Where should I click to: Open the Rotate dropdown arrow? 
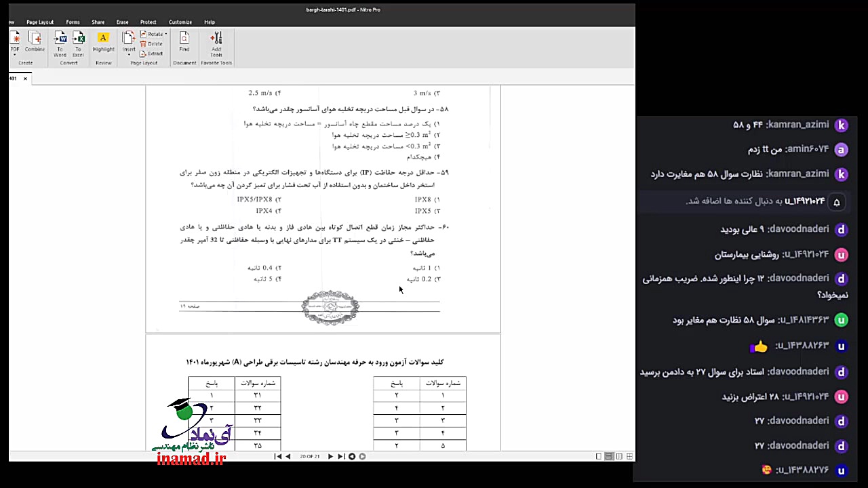(165, 34)
